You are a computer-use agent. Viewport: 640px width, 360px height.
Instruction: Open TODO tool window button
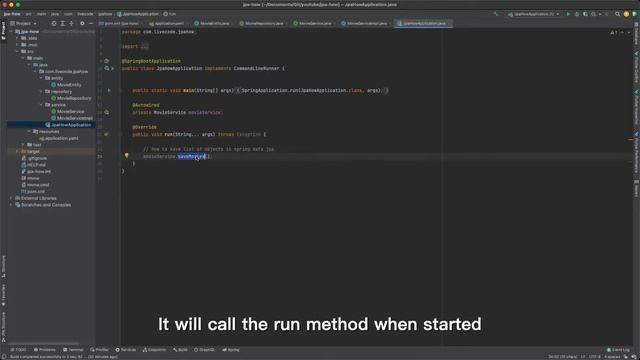pos(18,350)
